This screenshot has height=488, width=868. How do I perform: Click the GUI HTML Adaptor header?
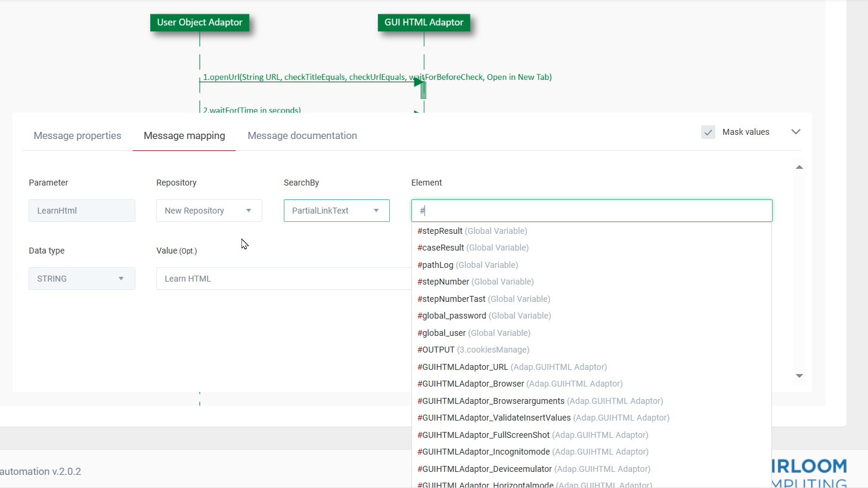click(x=424, y=22)
